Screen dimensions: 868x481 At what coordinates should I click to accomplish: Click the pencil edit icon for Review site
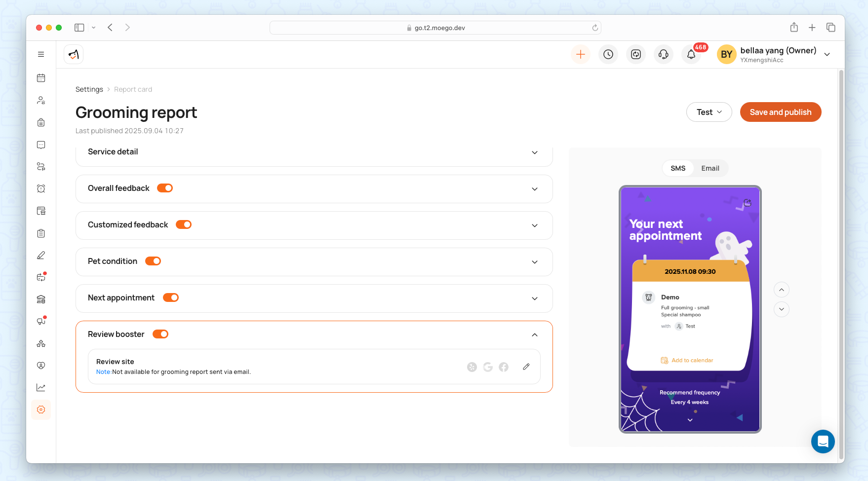click(x=526, y=367)
